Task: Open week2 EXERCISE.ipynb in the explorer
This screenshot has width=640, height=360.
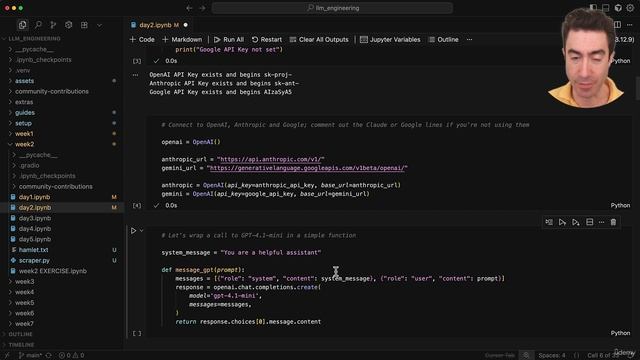Action: tap(53, 271)
